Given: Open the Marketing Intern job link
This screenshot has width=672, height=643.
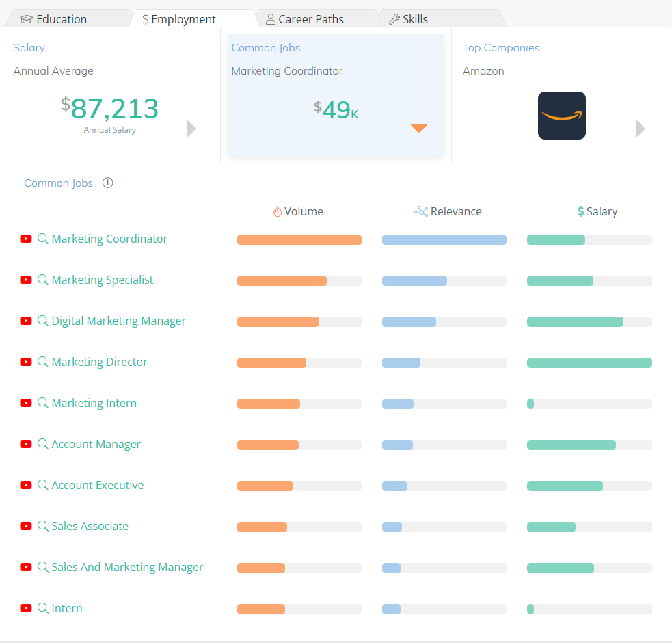Looking at the screenshot, I should tap(94, 403).
